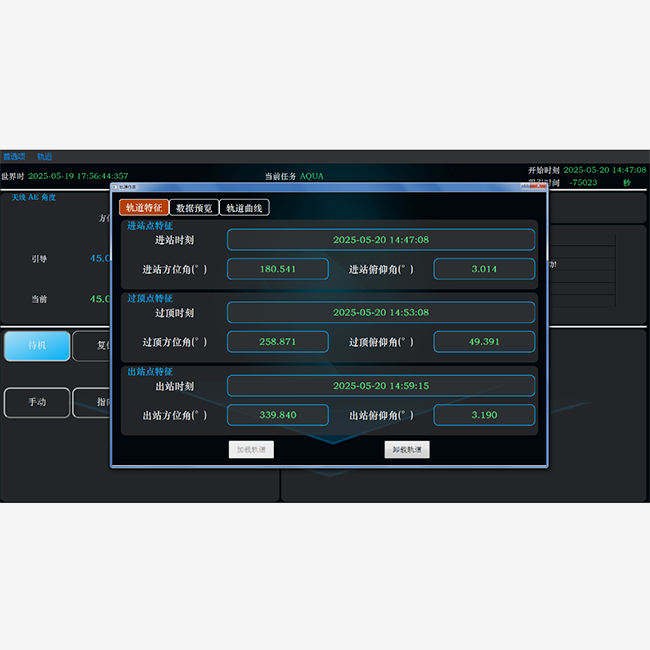Click the 出站点特征 section heading
The width and height of the screenshot is (650, 650).
coord(150,371)
